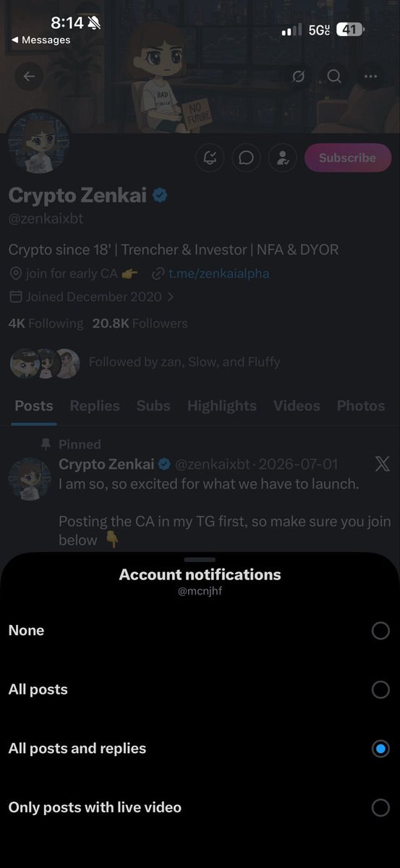Expand the Joined December 2020 chevron
Screen dimensions: 400x868
(x=170, y=297)
